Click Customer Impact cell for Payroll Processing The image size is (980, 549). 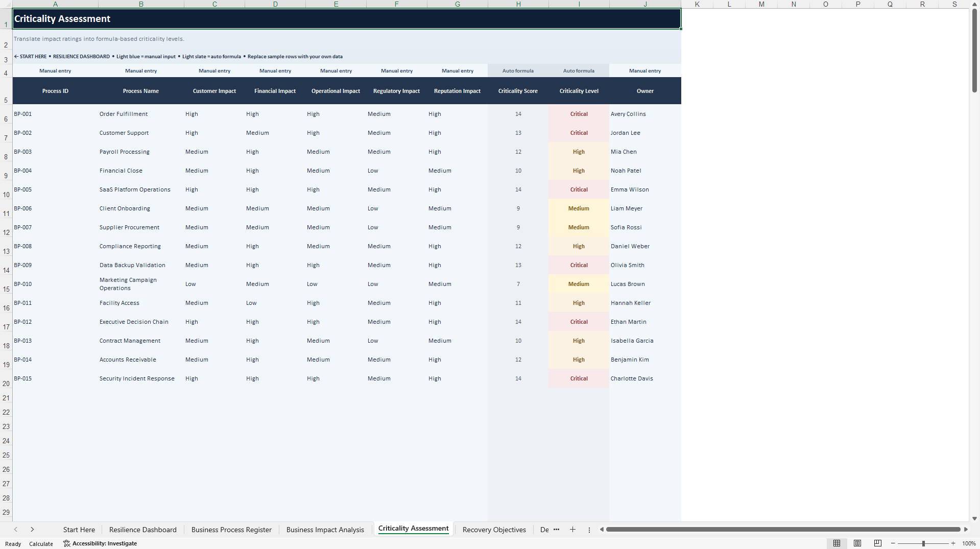214,152
